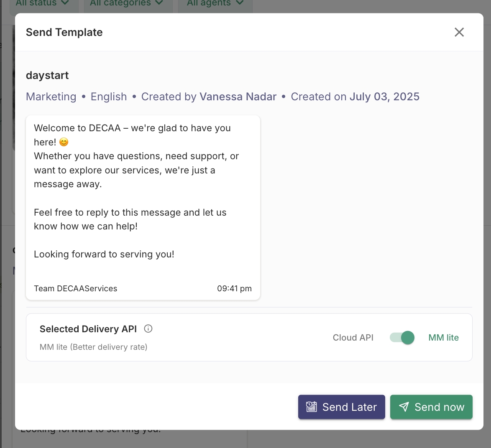Screen dimensions: 491x448
Task: Select the Cloud API option label
Action: tap(353, 338)
